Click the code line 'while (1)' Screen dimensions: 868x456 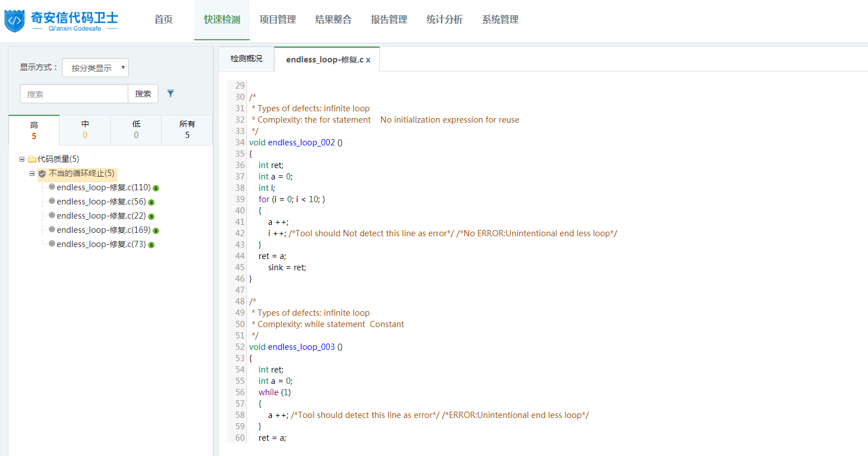pyautogui.click(x=275, y=392)
